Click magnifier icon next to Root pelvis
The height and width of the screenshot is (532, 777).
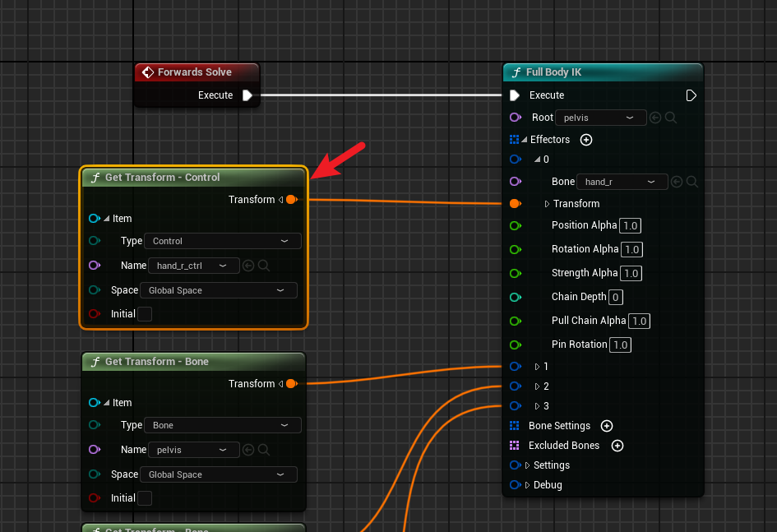pos(671,118)
